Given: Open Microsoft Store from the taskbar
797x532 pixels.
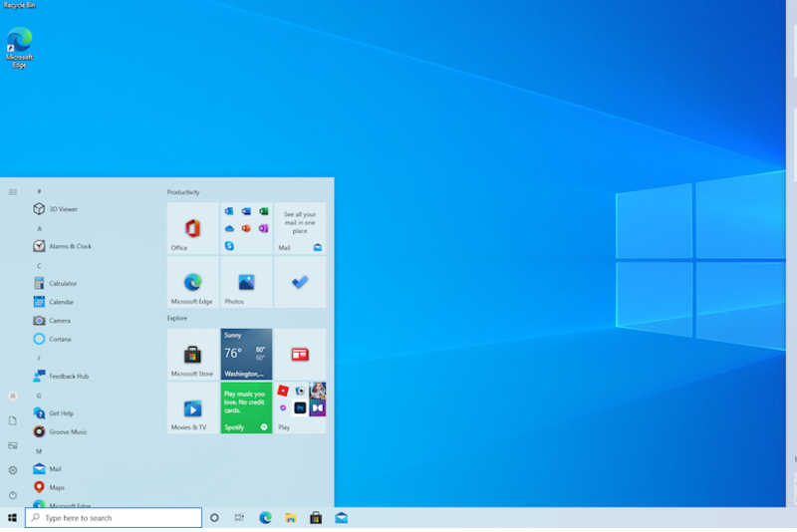Looking at the screenshot, I should pyautogui.click(x=316, y=518).
